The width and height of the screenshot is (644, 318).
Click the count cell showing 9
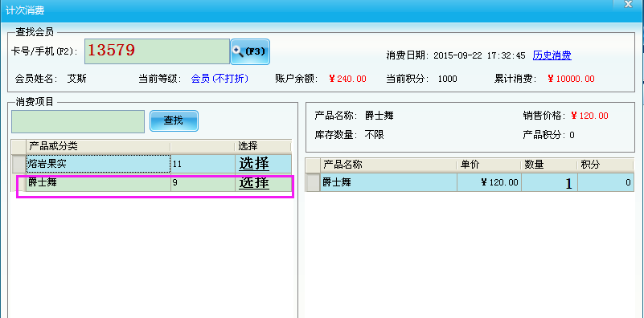(x=203, y=182)
